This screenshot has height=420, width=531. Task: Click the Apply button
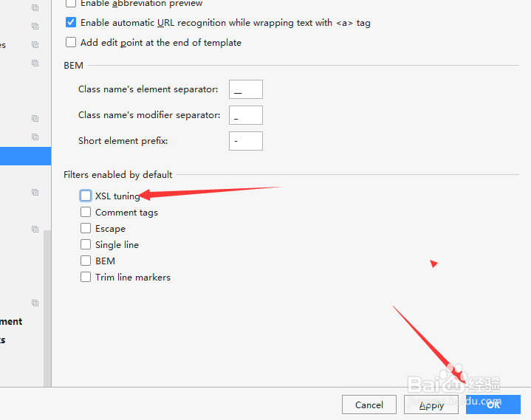[431, 405]
